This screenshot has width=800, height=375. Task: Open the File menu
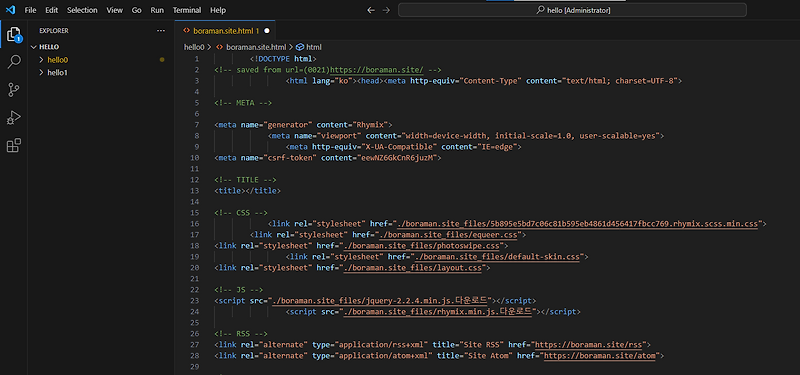(31, 10)
